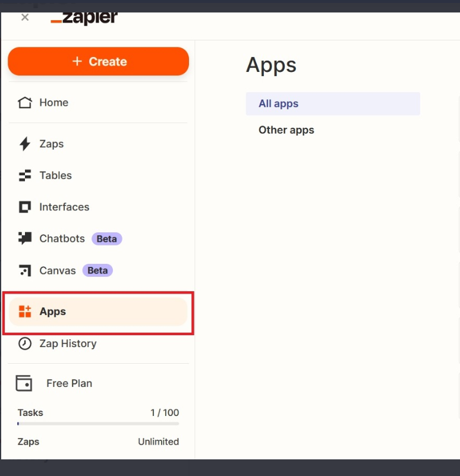
Task: Click the Zaps lightning bolt icon
Action: coord(24,144)
